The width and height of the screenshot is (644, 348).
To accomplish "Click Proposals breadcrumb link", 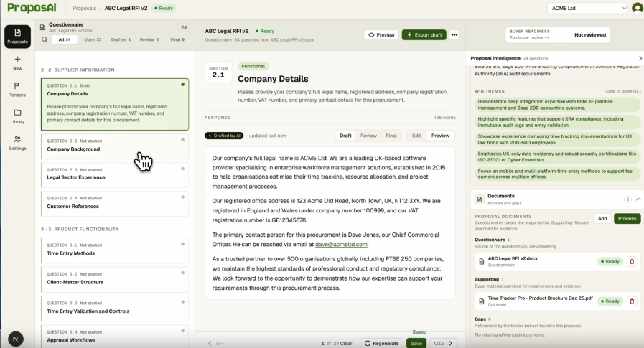I will [84, 8].
